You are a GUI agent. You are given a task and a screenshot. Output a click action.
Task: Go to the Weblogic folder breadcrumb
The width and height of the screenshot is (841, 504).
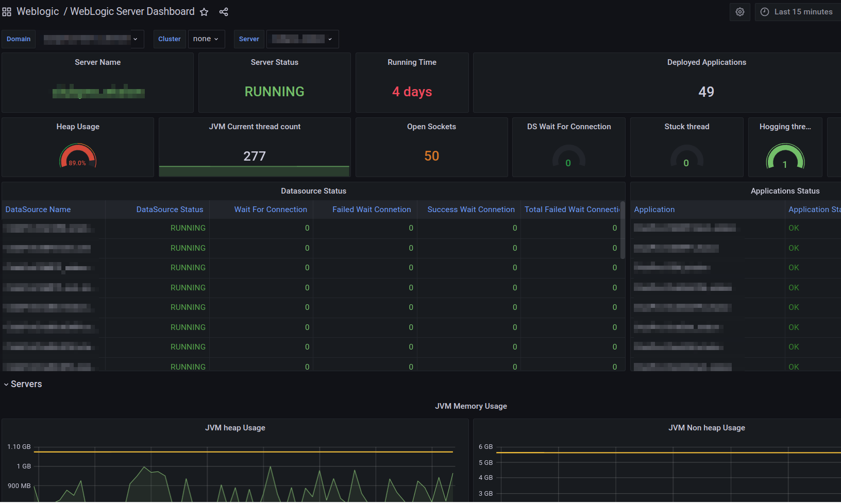(x=38, y=12)
